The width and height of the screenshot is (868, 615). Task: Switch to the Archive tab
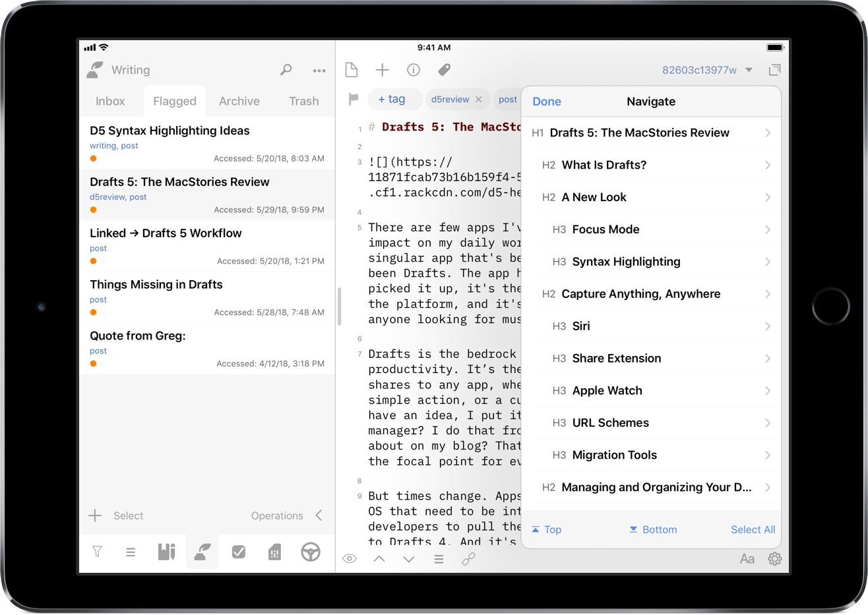(239, 101)
